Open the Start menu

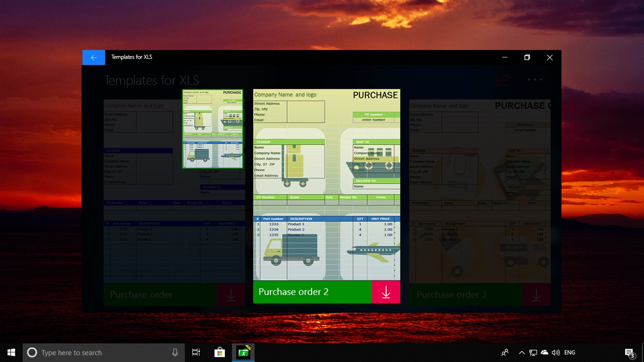tap(11, 352)
